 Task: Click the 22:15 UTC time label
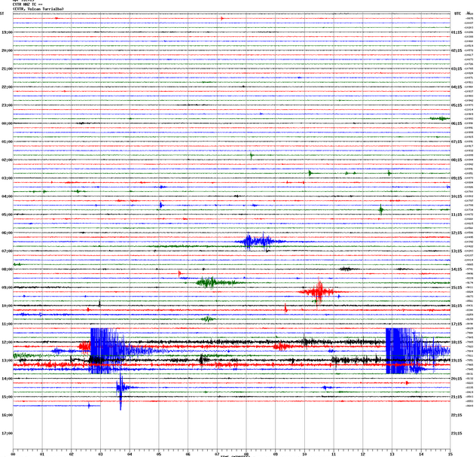(x=456, y=415)
